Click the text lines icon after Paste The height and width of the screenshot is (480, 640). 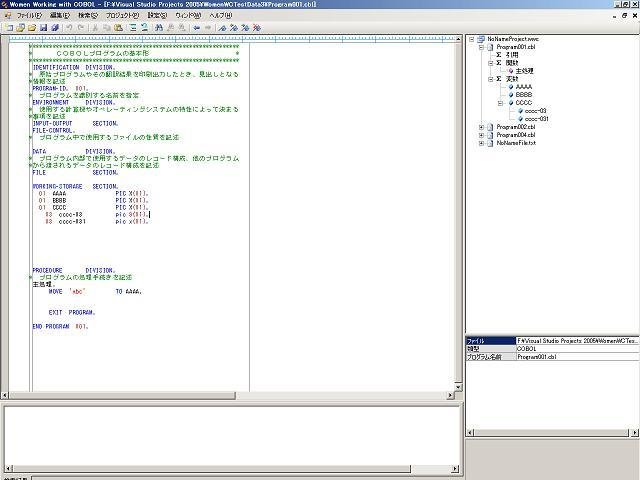[x=133, y=28]
